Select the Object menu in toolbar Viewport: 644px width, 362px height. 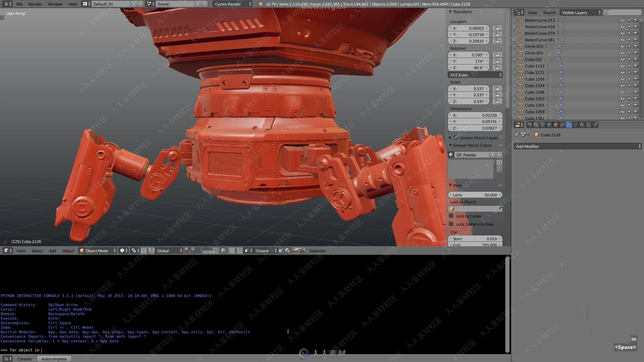(68, 251)
